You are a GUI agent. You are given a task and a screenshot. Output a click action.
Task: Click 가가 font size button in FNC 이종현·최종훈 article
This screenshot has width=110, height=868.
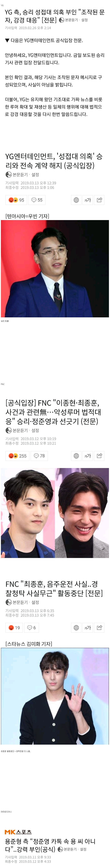coord(88,456)
